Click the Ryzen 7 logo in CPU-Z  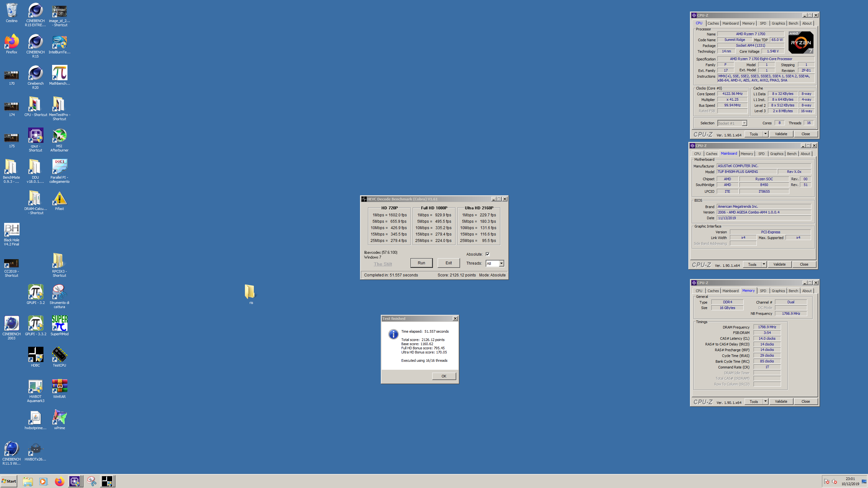801,43
